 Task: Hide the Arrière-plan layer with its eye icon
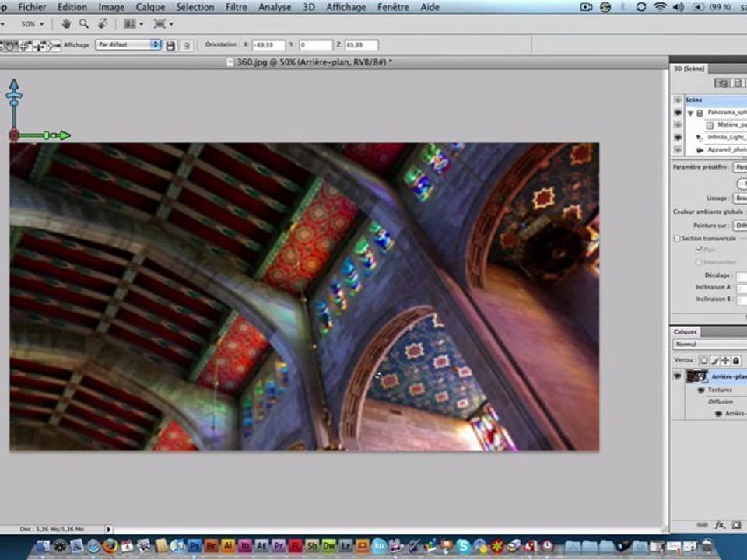point(677,376)
